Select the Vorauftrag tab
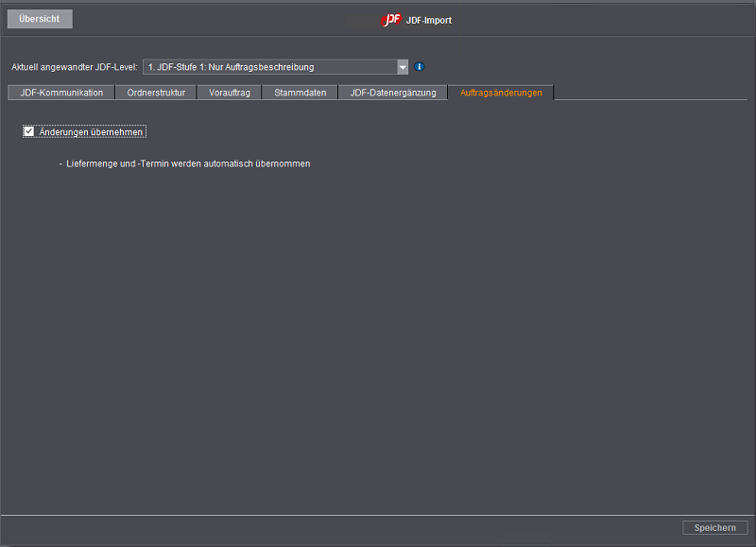The height and width of the screenshot is (547, 756). [x=229, y=93]
